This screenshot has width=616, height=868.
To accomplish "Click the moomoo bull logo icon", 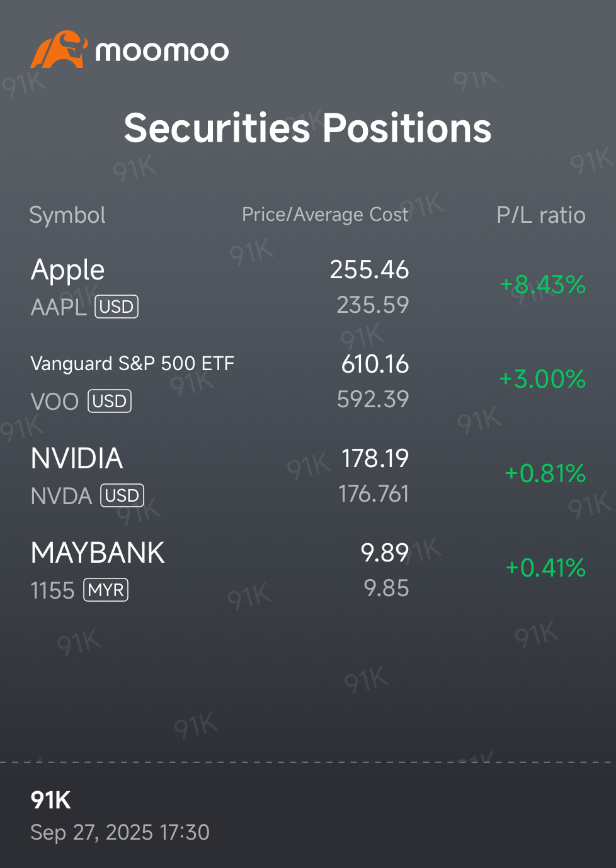I will pyautogui.click(x=59, y=50).
